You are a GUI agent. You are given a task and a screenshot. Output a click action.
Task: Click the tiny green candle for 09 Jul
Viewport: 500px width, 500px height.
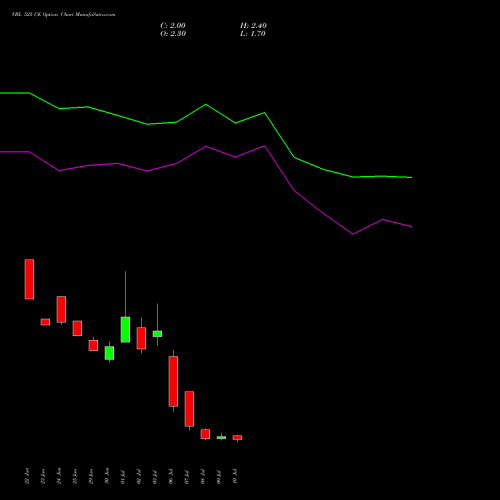[221, 438]
